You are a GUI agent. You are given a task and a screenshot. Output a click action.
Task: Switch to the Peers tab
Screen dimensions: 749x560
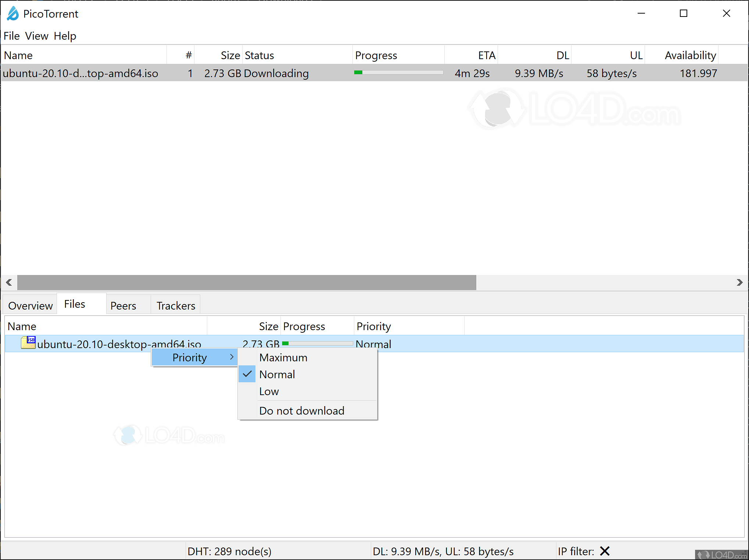coord(123,305)
